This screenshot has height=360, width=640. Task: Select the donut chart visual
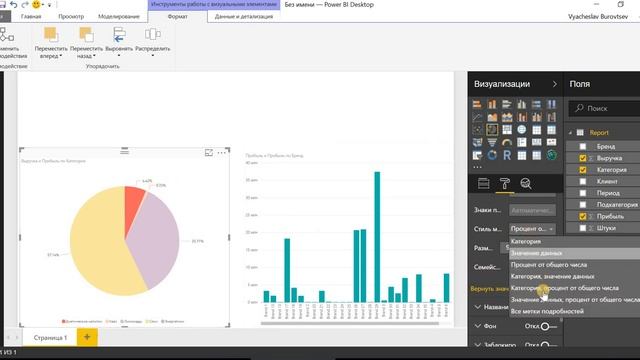tap(492, 156)
